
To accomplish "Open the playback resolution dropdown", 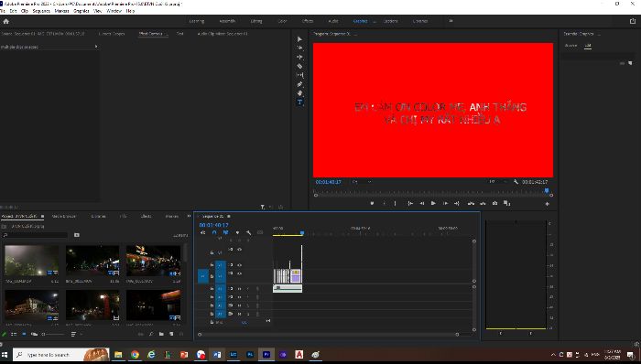I will (498, 182).
